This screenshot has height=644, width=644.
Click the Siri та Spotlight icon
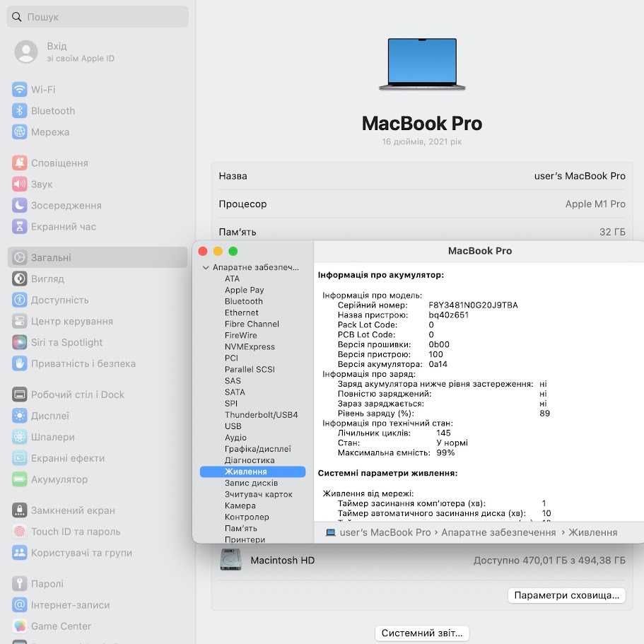[19, 342]
